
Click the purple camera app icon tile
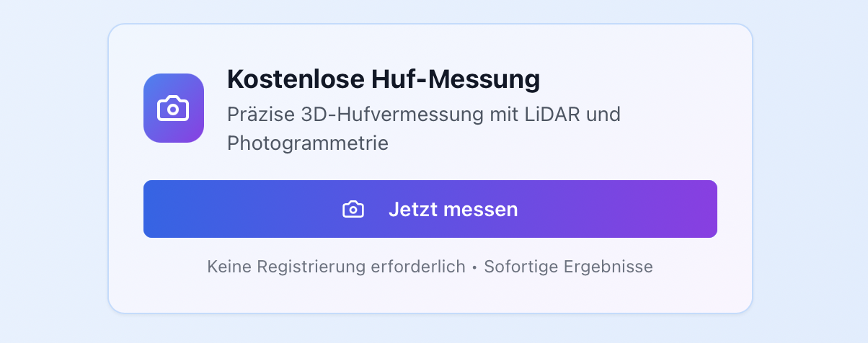point(174,108)
